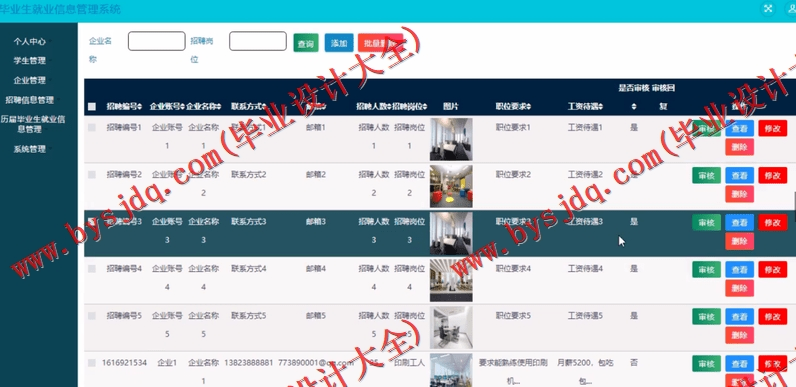Click the 添加 add button
This screenshot has height=387, width=796.
[x=339, y=43]
